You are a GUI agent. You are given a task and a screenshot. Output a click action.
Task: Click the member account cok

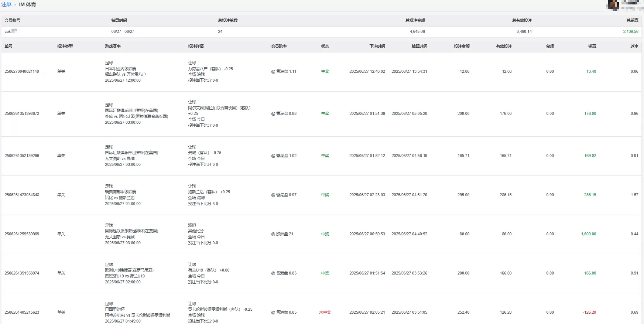(x=10, y=31)
